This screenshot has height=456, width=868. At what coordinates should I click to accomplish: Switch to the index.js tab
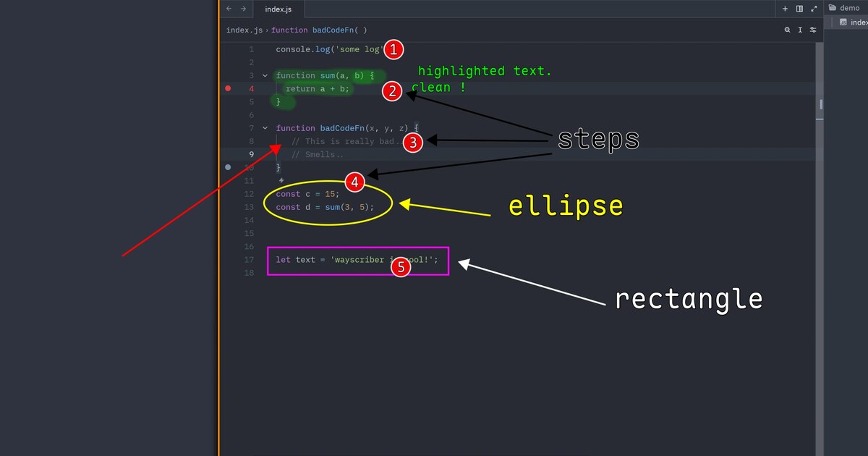coord(278,9)
